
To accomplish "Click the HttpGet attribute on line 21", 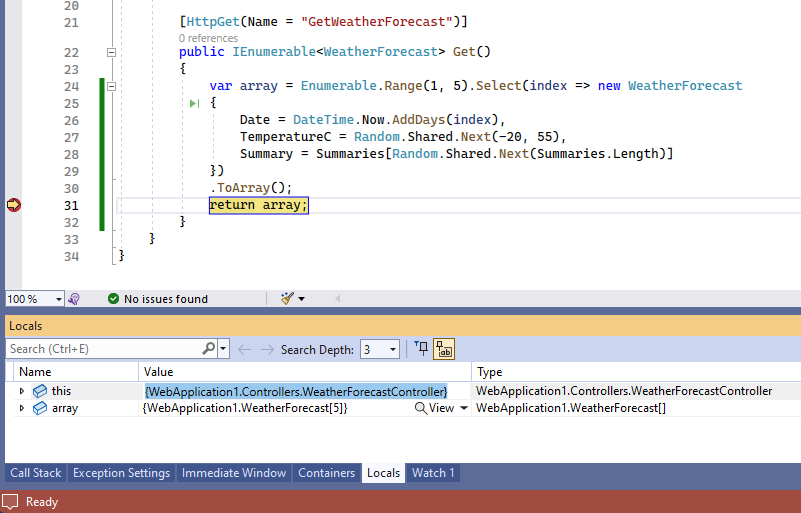I will (x=213, y=22).
